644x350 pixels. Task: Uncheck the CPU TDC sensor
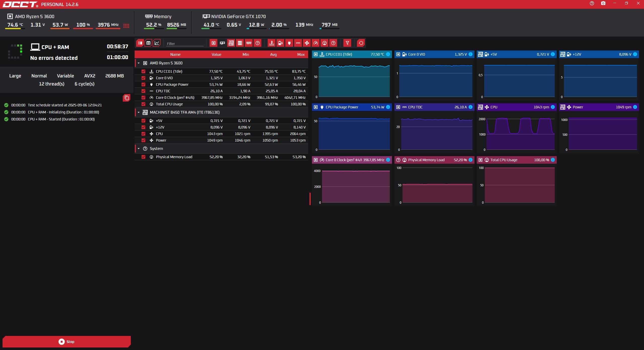(x=143, y=91)
